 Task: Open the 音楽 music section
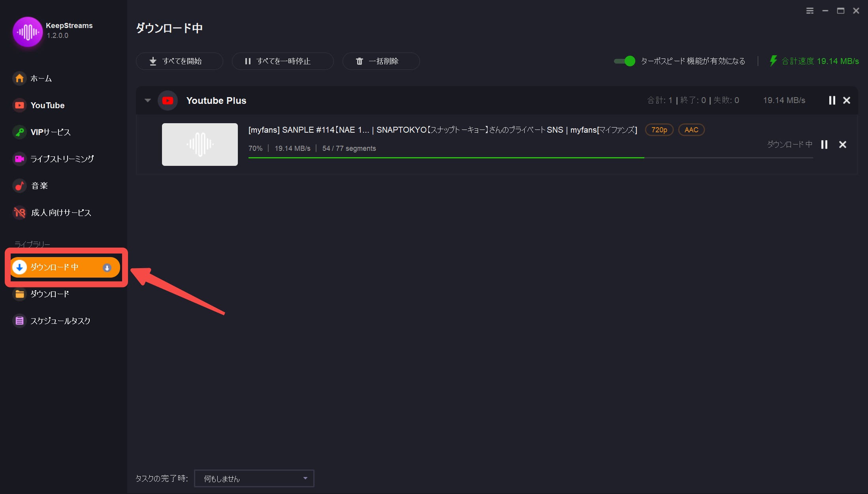tap(39, 186)
